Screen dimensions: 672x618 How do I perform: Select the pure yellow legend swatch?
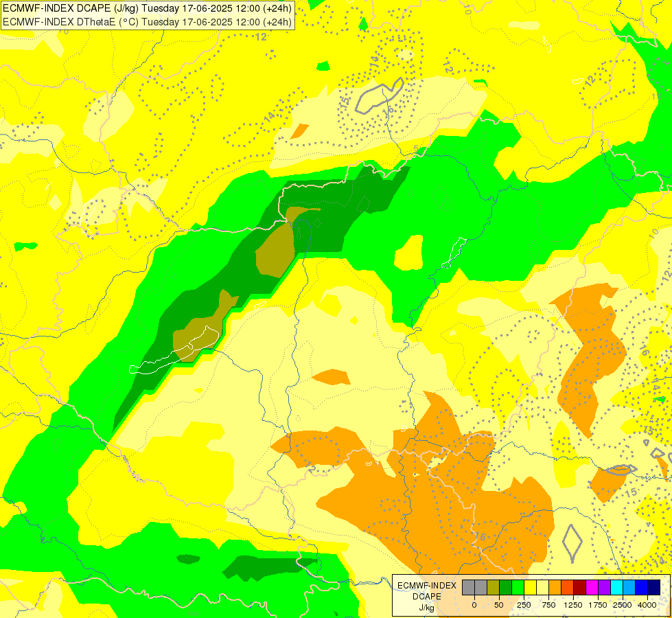pos(530,588)
